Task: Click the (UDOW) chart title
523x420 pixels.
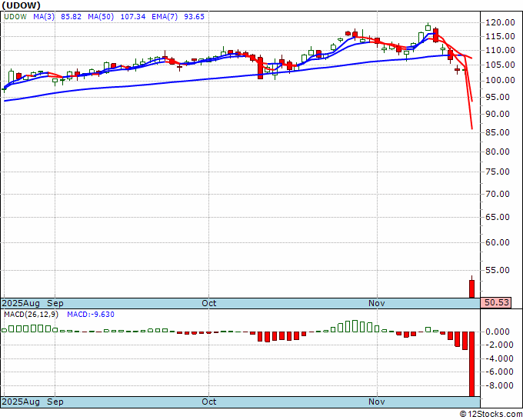Action: (x=21, y=5)
